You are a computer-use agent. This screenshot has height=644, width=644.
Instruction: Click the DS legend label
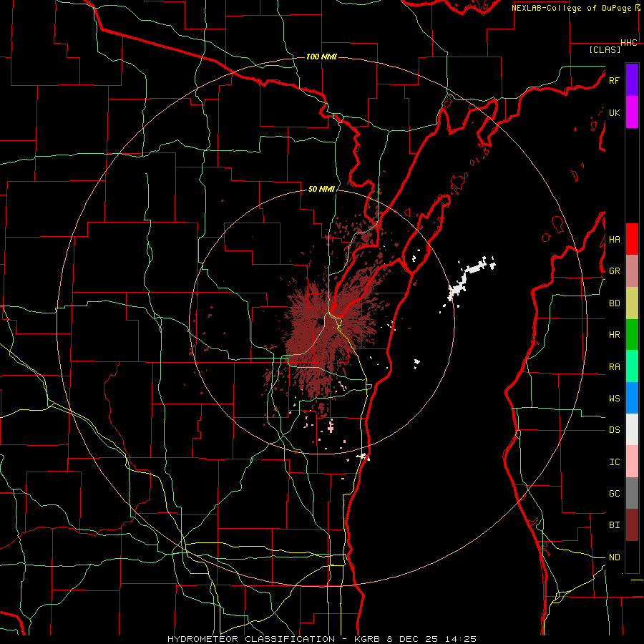tap(614, 430)
